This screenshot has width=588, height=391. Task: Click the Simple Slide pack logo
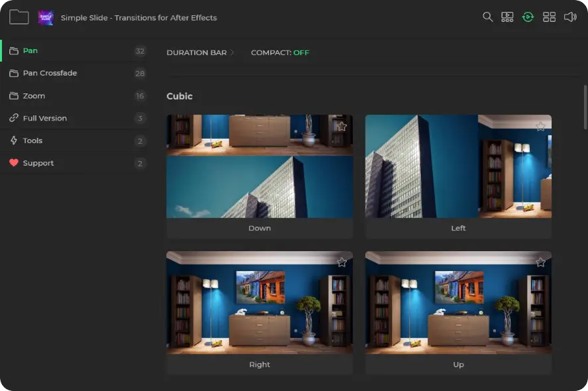coord(46,18)
